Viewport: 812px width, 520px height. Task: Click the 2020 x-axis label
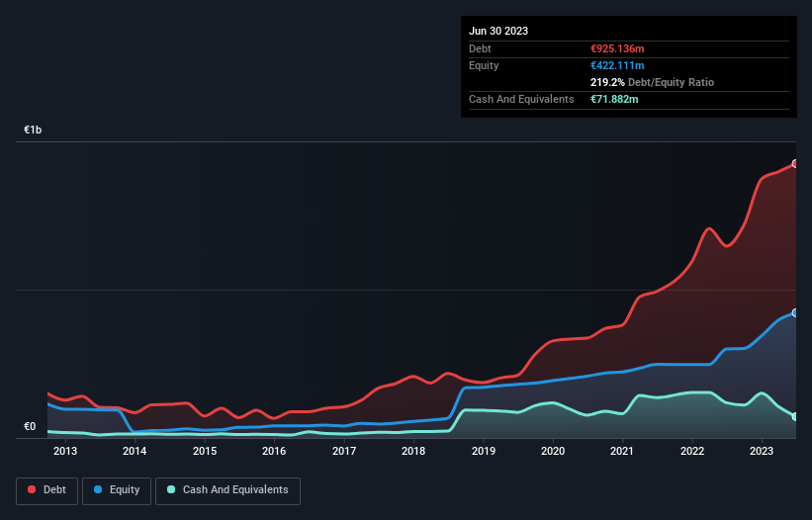553,451
